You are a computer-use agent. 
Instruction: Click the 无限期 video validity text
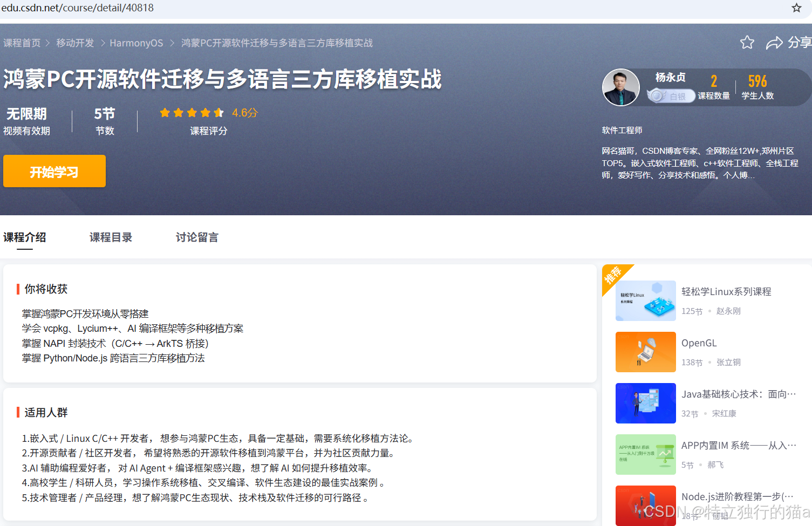click(x=26, y=114)
